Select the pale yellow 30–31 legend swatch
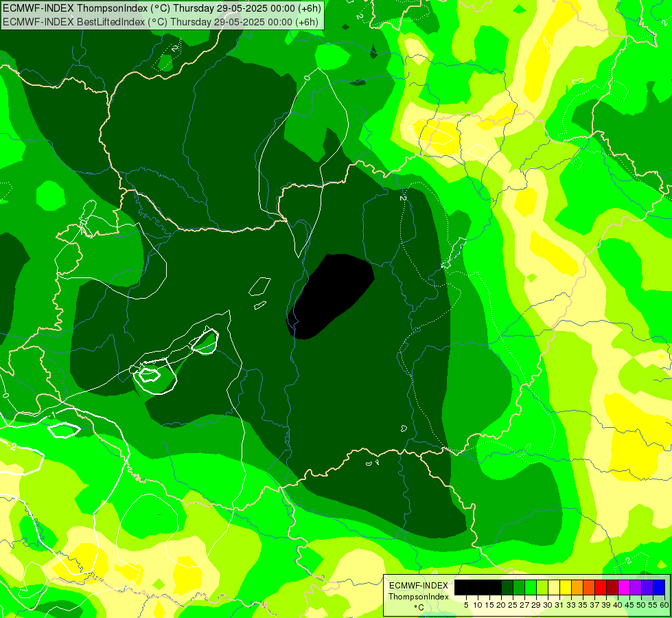The height and width of the screenshot is (618, 672). point(554,587)
